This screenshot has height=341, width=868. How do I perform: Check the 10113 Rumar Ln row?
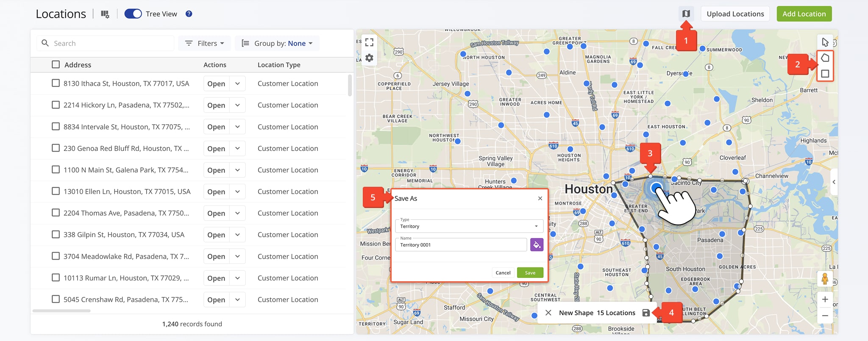click(x=56, y=277)
